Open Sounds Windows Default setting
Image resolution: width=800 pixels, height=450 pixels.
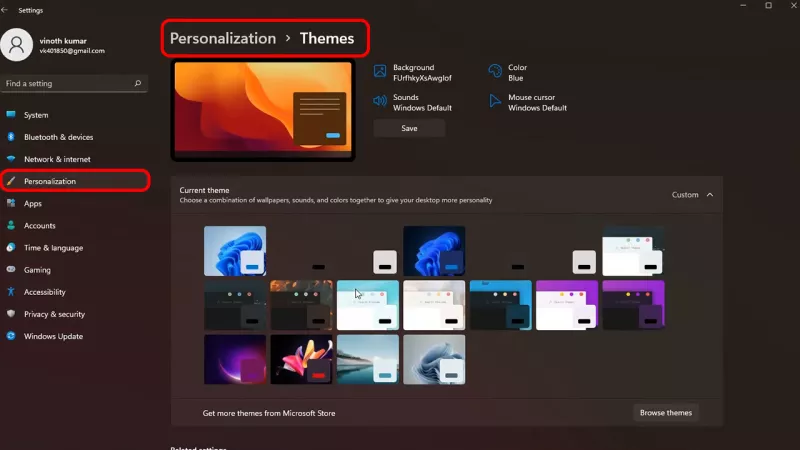pos(413,102)
